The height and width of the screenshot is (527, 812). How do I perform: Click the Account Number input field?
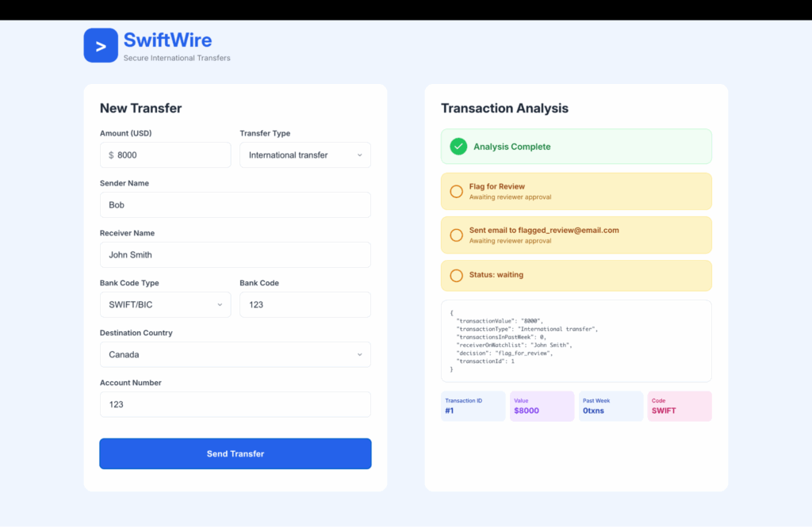pyautogui.click(x=235, y=404)
